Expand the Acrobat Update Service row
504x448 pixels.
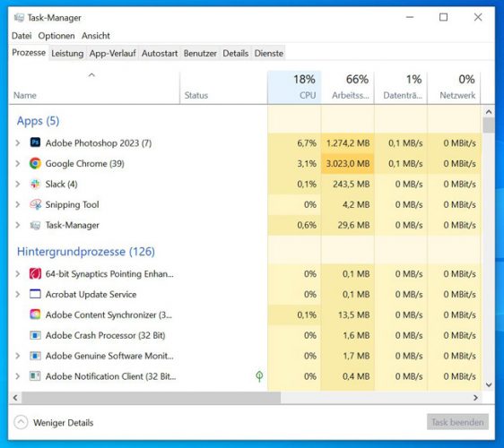tap(18, 294)
